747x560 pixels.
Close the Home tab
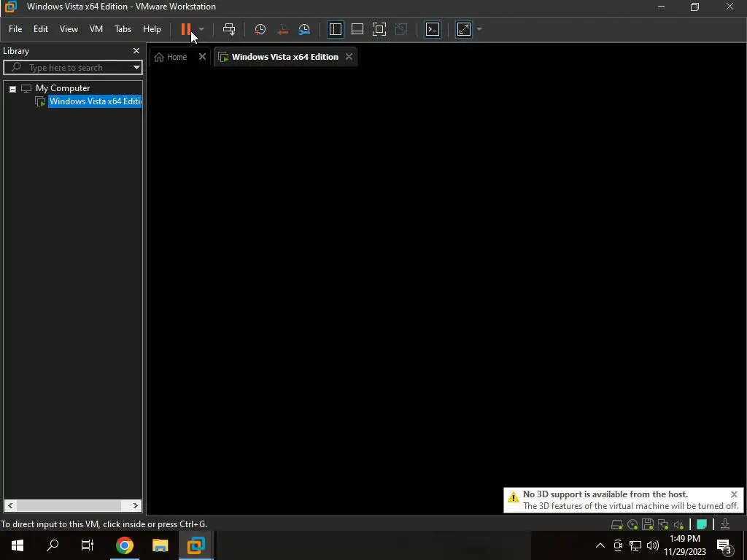click(203, 57)
